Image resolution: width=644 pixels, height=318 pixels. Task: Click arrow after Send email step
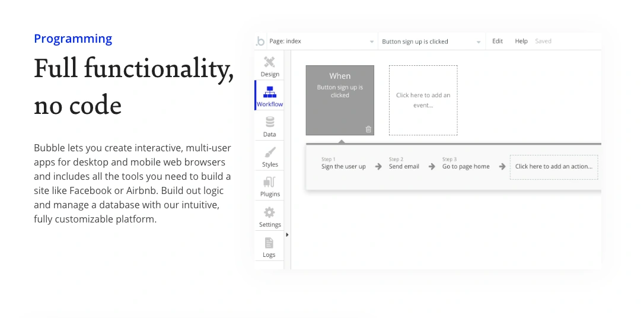(432, 167)
